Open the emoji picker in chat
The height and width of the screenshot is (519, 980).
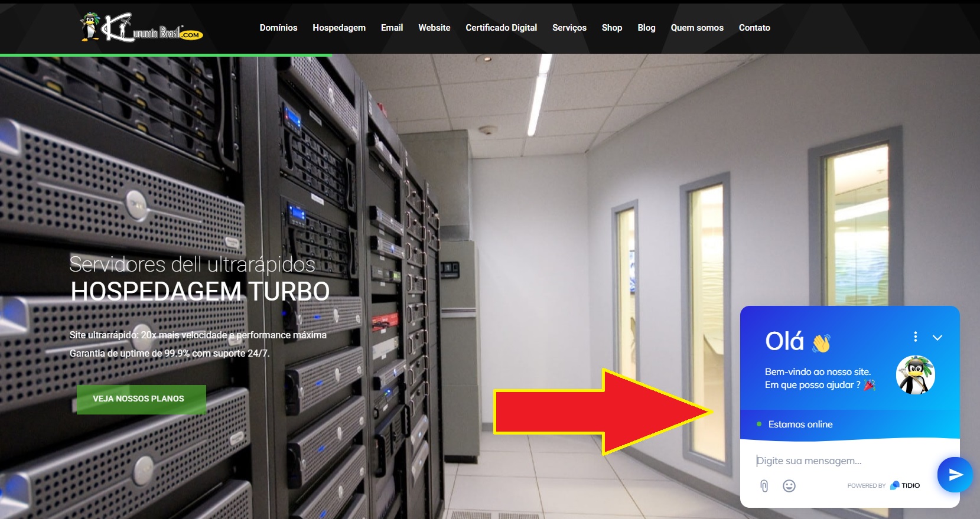coord(789,486)
